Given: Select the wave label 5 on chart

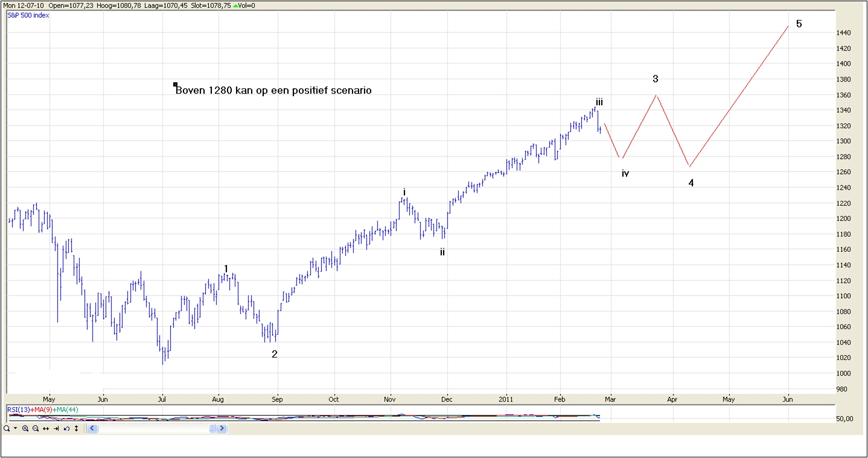Looking at the screenshot, I should coord(799,24).
